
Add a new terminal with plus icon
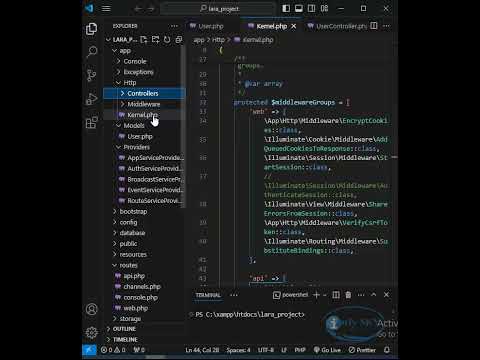pyautogui.click(x=317, y=295)
